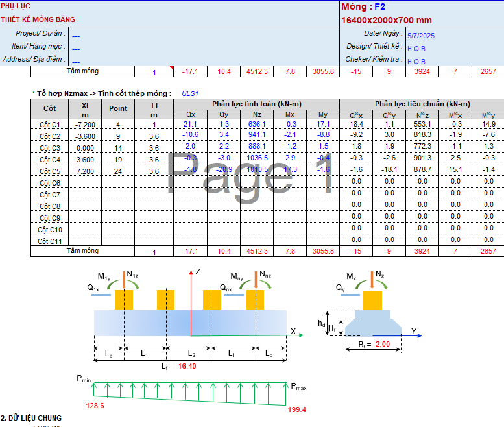504x427 pixels.
Task: Click the standard Nz value 878.7
Action: (422, 169)
